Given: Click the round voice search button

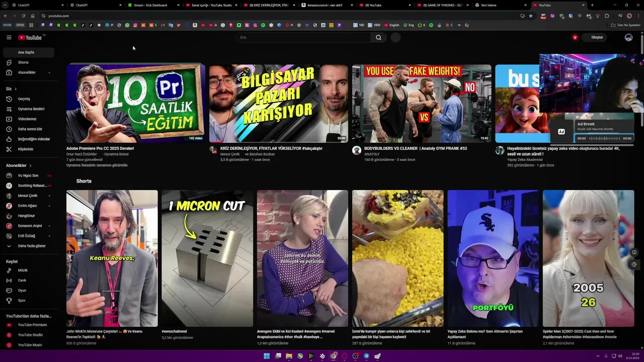Looking at the screenshot, I should (x=395, y=37).
